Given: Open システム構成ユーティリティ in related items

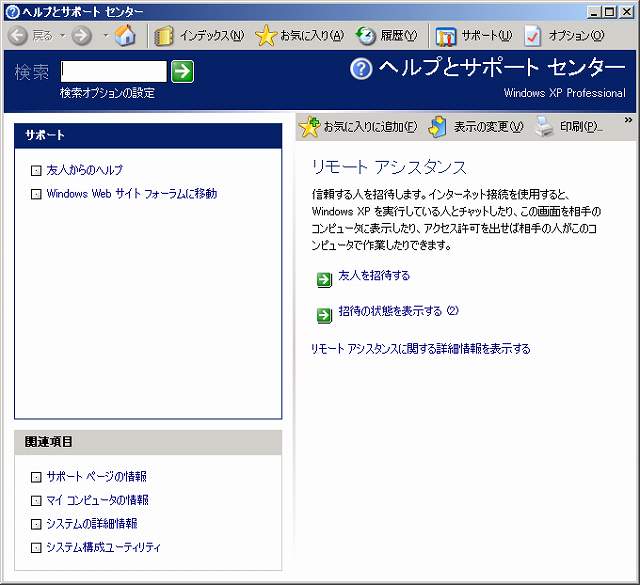Looking at the screenshot, I should [103, 547].
